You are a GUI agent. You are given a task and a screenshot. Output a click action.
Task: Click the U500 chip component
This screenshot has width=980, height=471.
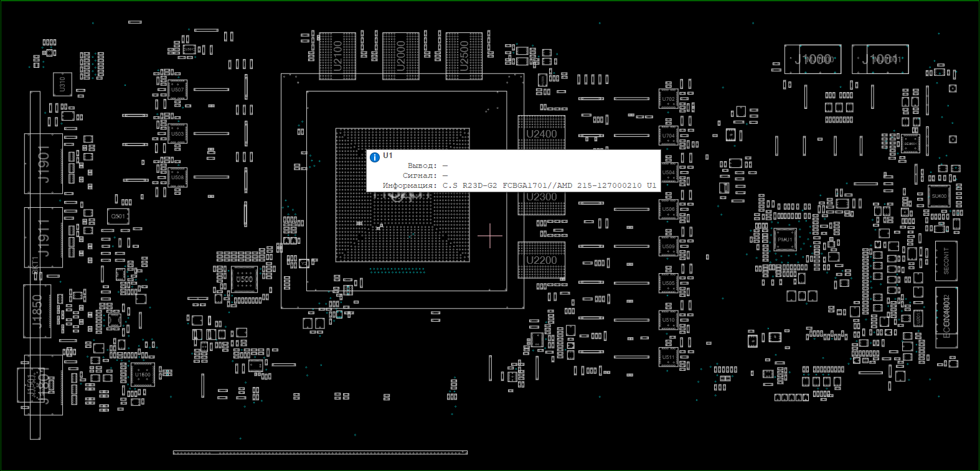[245, 279]
